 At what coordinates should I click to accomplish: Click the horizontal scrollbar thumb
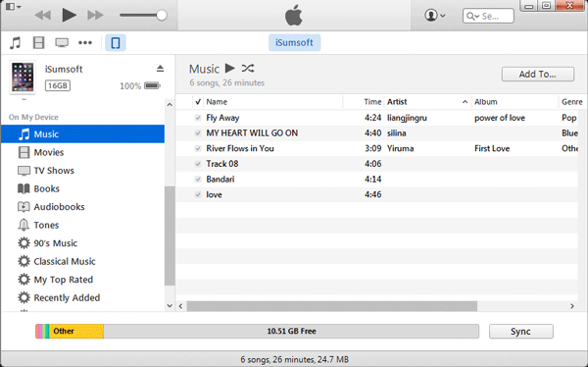tap(332, 306)
